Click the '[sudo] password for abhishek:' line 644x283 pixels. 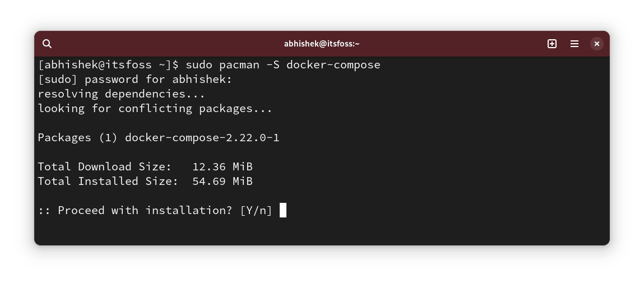click(x=135, y=79)
